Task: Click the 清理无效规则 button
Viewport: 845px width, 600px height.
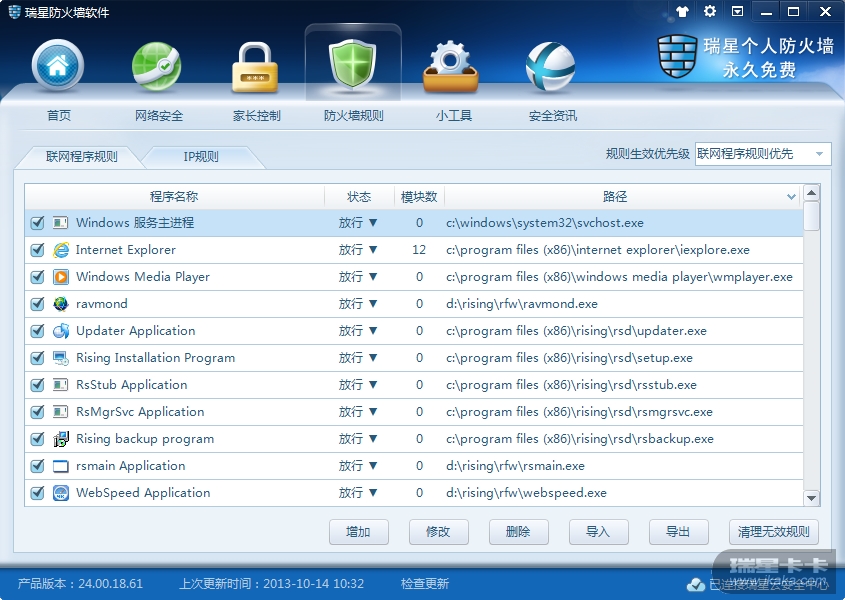Action: (774, 532)
